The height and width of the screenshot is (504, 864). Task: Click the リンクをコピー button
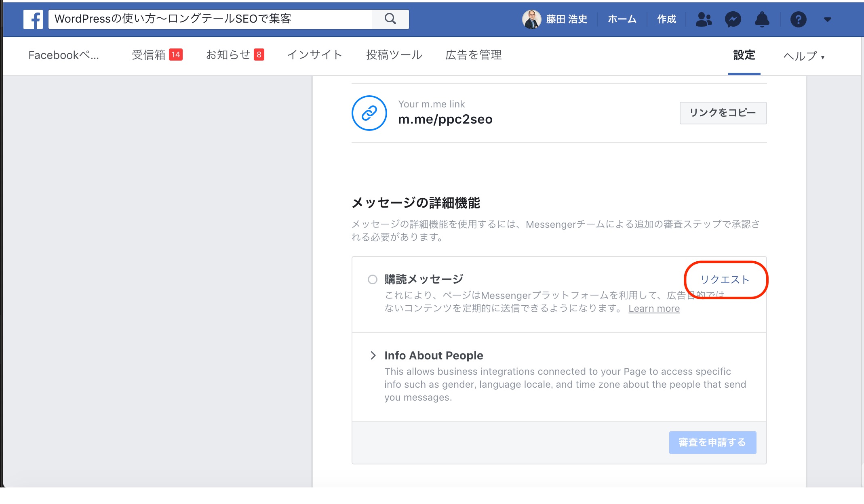(x=723, y=113)
